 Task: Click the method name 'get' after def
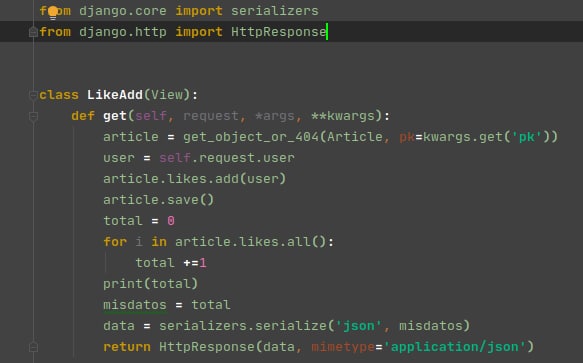115,116
